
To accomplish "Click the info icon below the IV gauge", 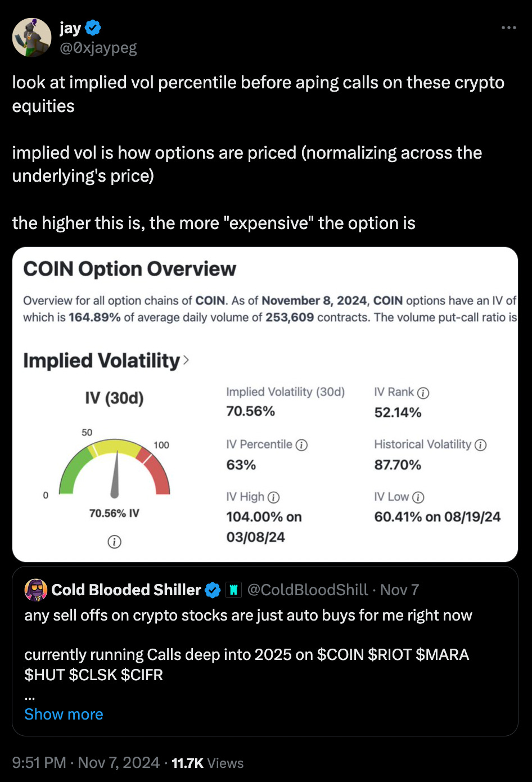I will (114, 542).
